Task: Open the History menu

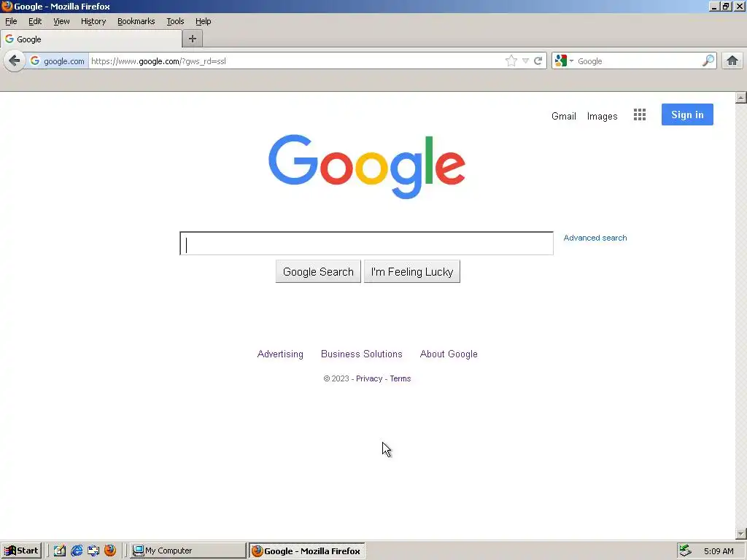Action: pyautogui.click(x=93, y=21)
